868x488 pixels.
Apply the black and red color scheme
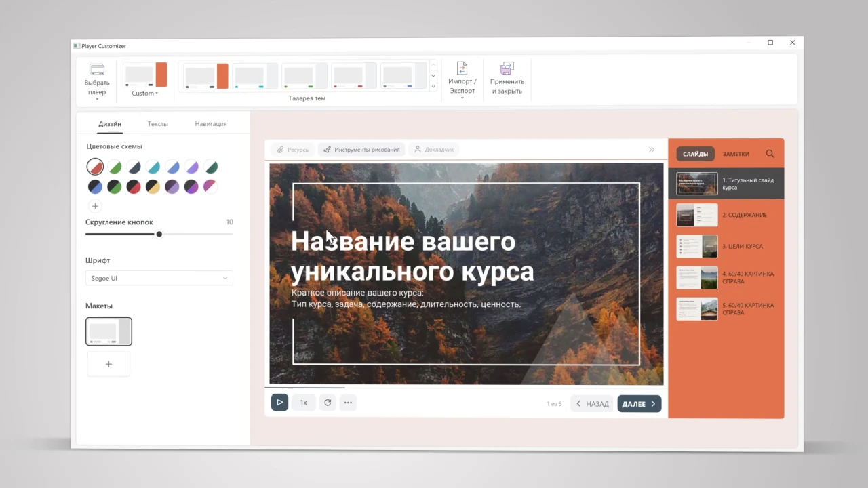tap(134, 186)
